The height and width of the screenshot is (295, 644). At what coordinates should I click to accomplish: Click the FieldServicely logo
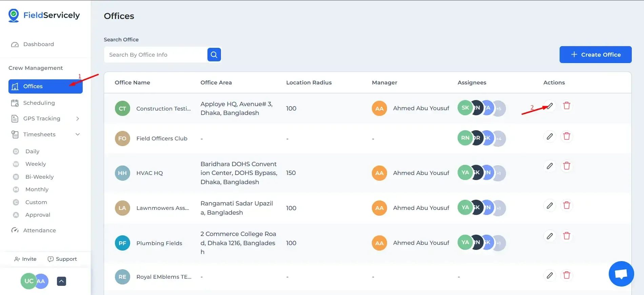(x=44, y=15)
